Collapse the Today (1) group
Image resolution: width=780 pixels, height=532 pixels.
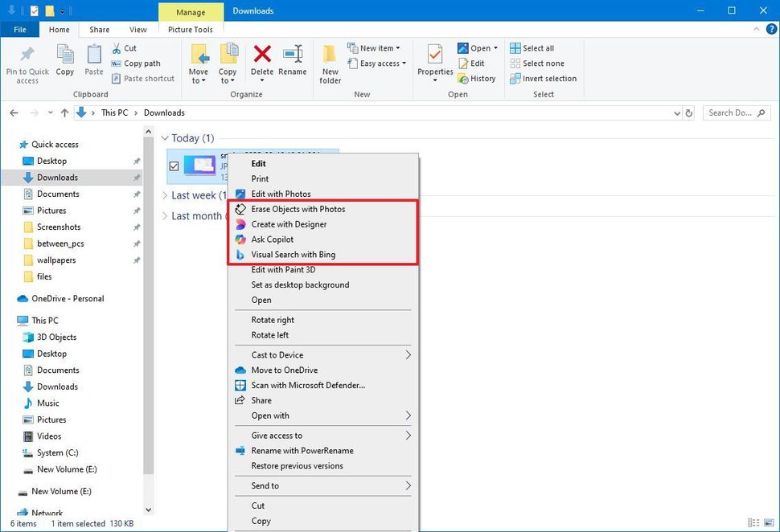pos(166,138)
